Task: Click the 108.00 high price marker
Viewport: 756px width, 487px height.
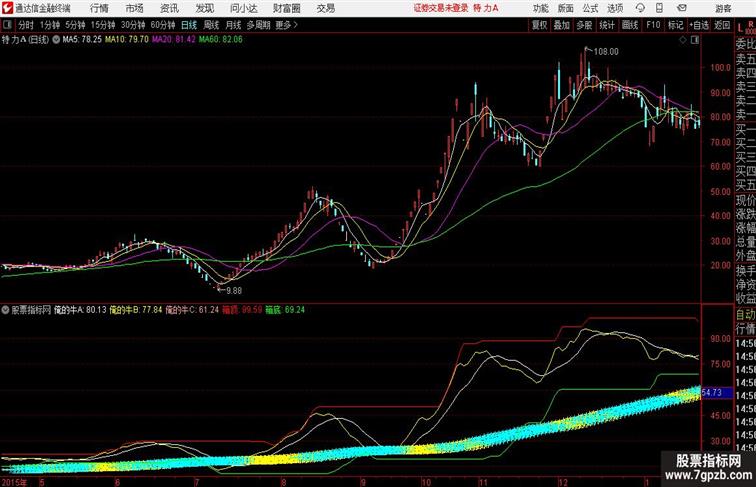Action: (x=606, y=52)
